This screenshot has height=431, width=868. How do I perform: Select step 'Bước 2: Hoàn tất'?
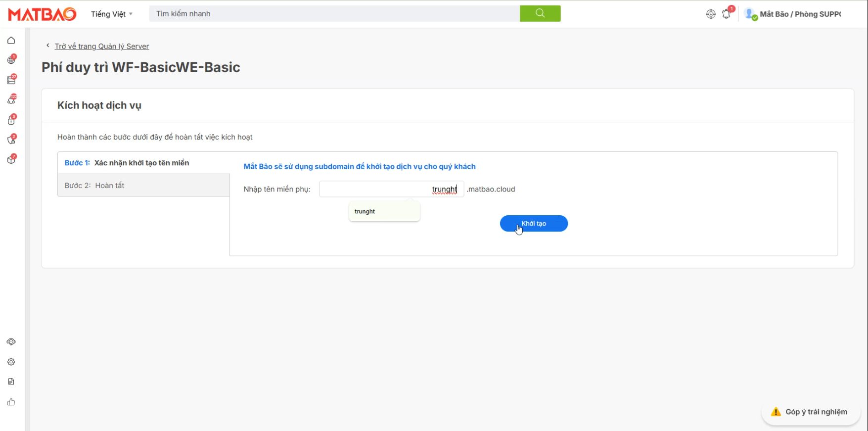143,186
